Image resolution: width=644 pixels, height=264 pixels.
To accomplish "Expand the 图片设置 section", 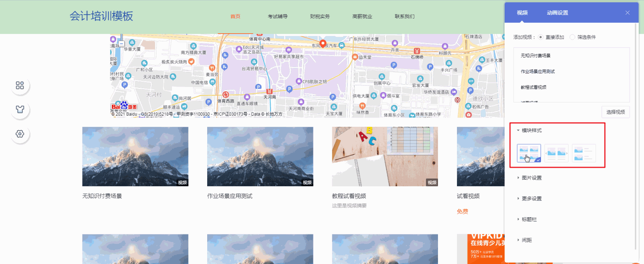I will pos(529,178).
